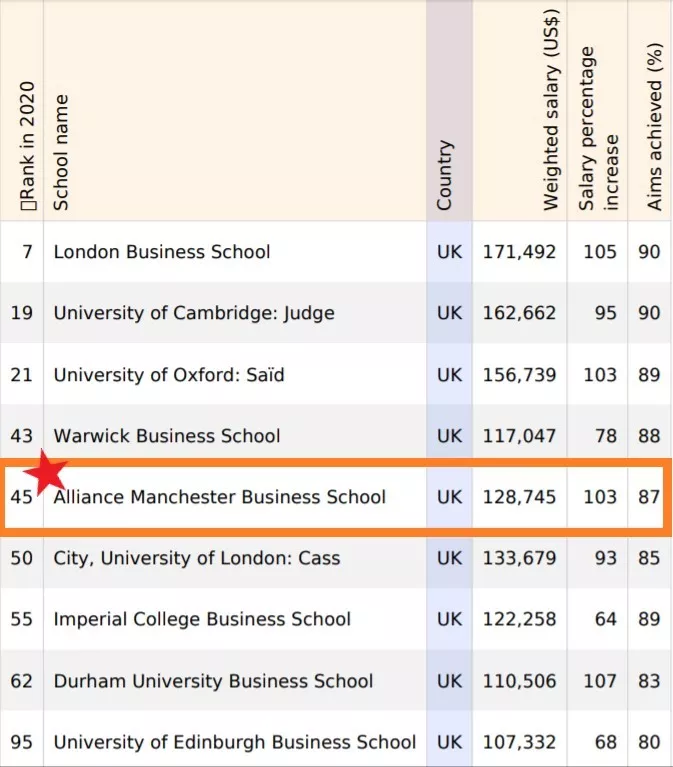Select Imperial College Business School name
The width and height of the screenshot is (673, 767).
click(202, 620)
